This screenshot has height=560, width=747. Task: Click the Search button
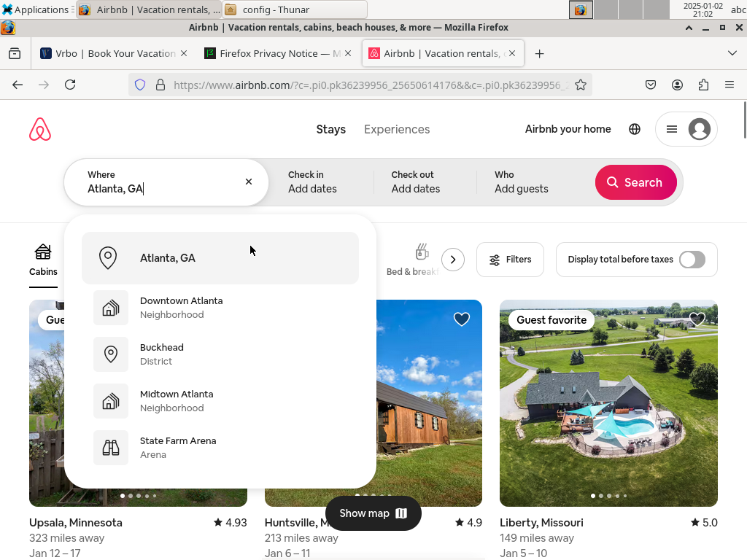click(x=635, y=182)
